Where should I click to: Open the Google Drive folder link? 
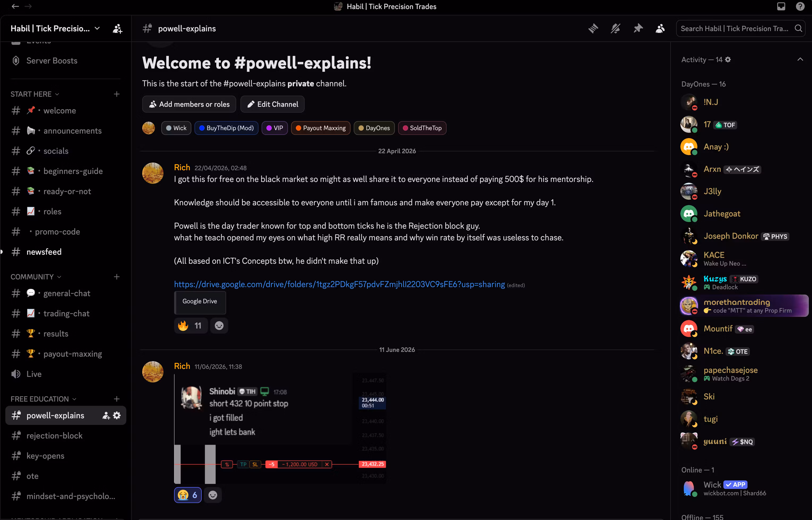point(339,284)
